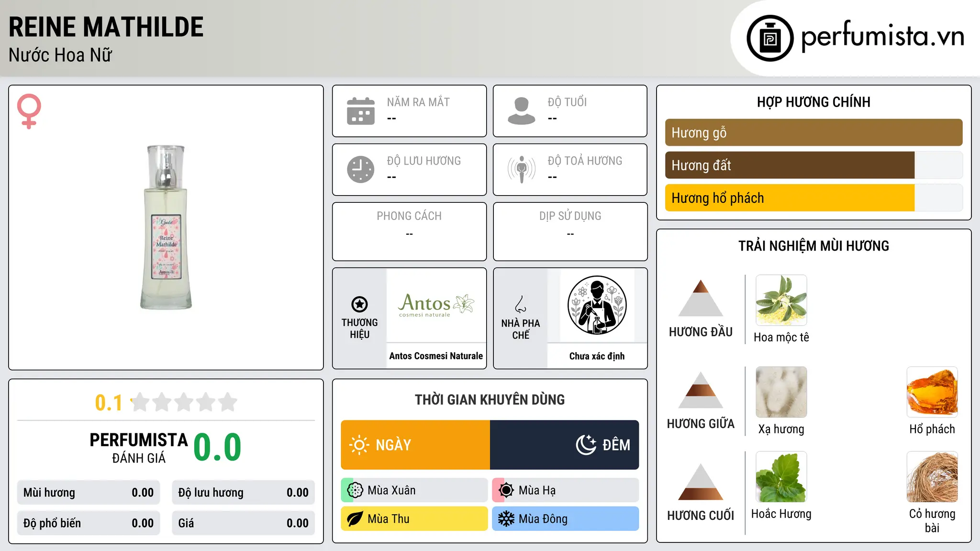The height and width of the screenshot is (551, 980).
Task: Select the Hương gỗ accord bar
Action: (x=813, y=132)
